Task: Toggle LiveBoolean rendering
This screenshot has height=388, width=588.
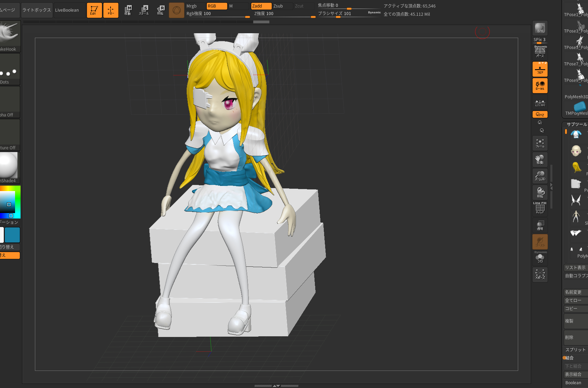Action: 69,10
